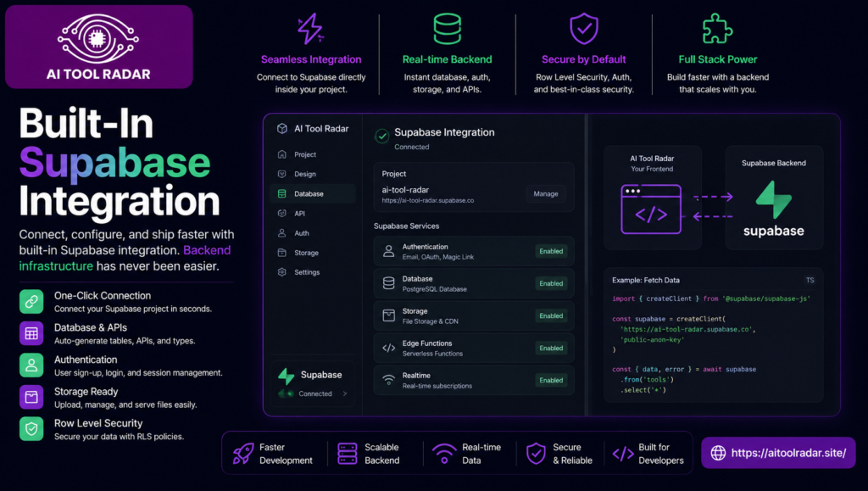Image resolution: width=868 pixels, height=491 pixels.
Task: Click the Real-time Data wifi icon
Action: click(x=444, y=454)
